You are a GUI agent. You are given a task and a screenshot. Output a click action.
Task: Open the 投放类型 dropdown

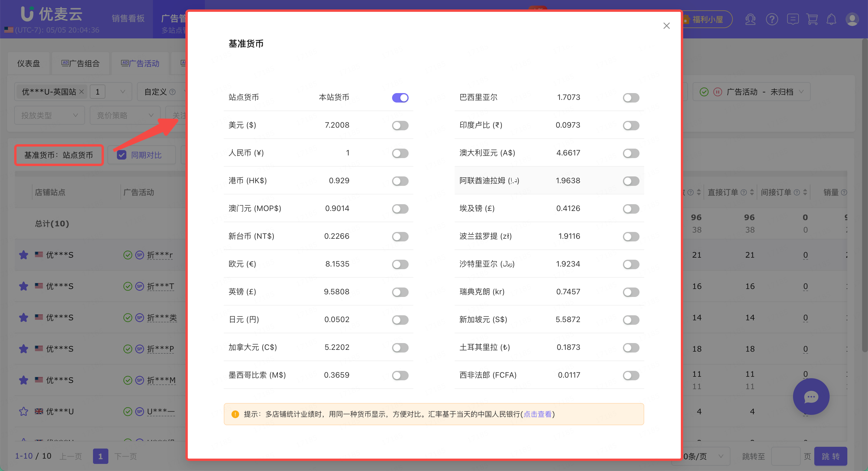(x=50, y=115)
